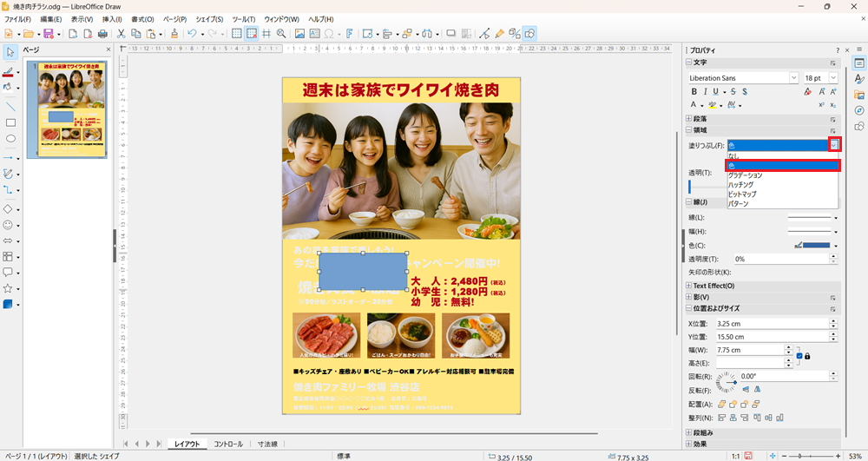Choose グラデーション from fill list

783,175
